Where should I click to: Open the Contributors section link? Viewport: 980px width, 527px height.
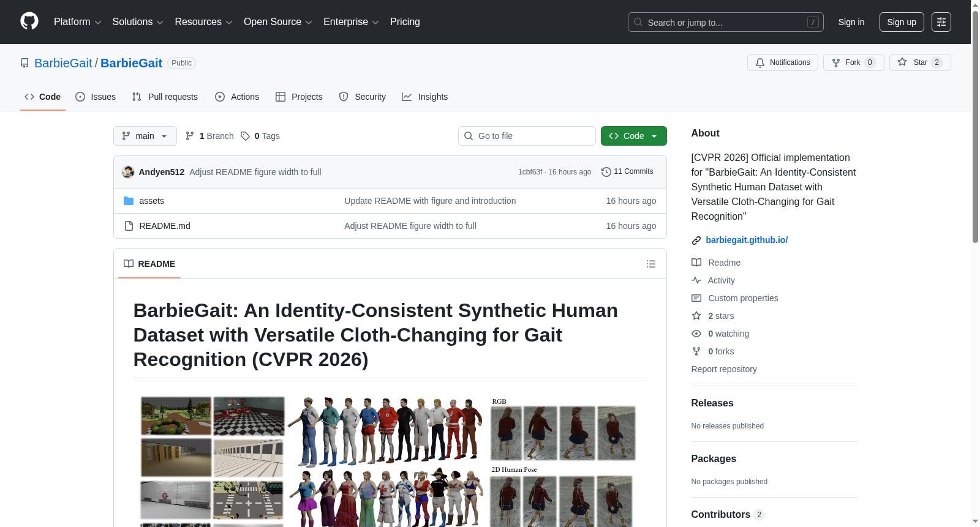point(728,514)
